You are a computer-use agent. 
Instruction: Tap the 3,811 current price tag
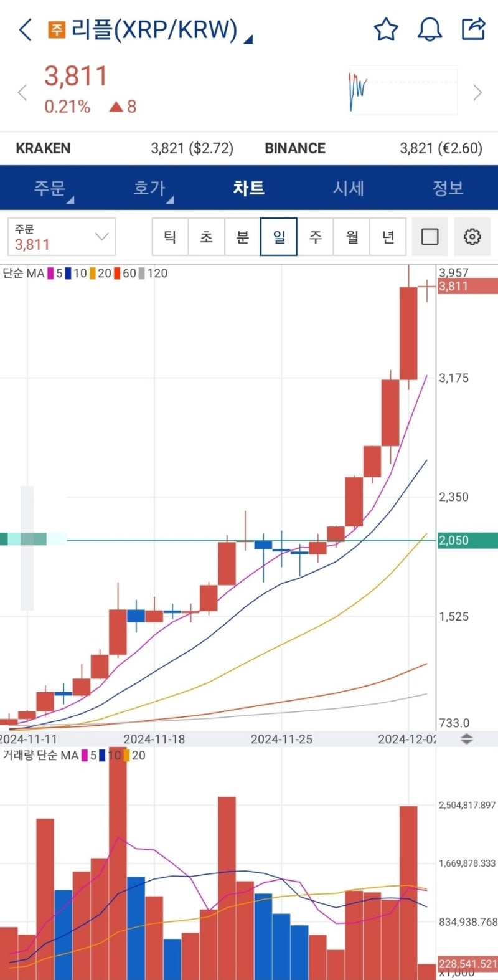(x=467, y=286)
